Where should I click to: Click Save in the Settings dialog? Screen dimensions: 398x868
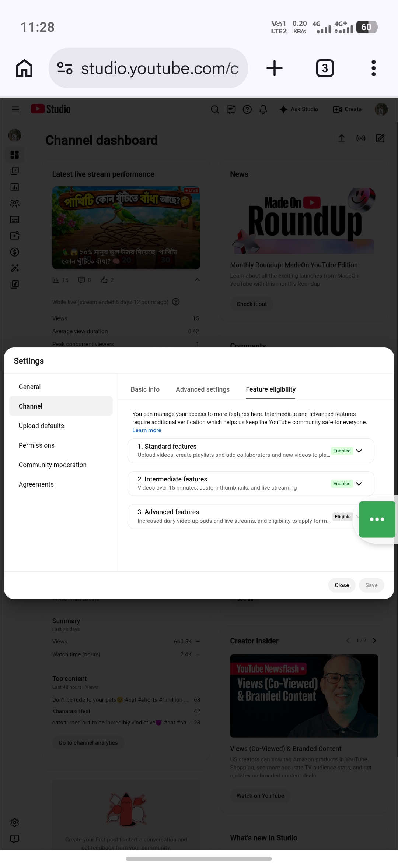(x=371, y=585)
